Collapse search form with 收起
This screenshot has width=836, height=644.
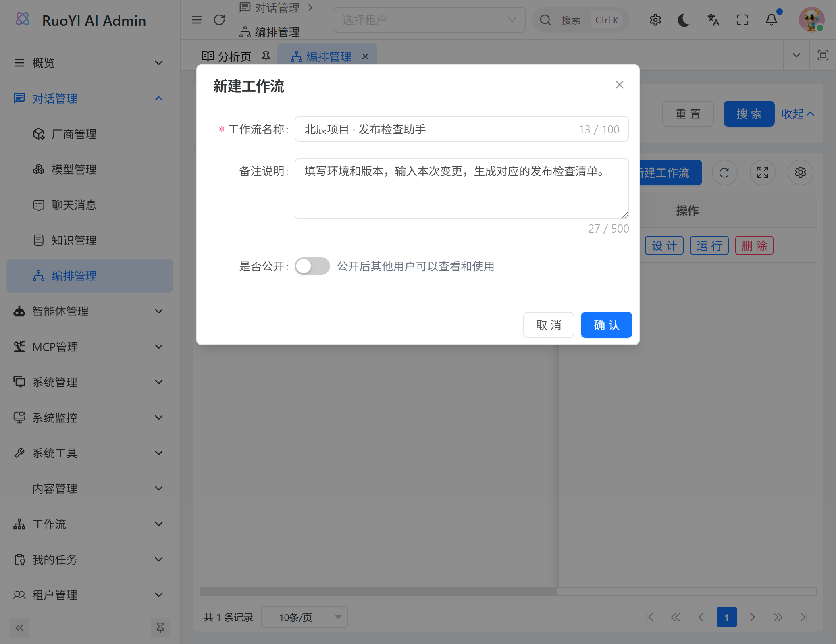tap(798, 114)
